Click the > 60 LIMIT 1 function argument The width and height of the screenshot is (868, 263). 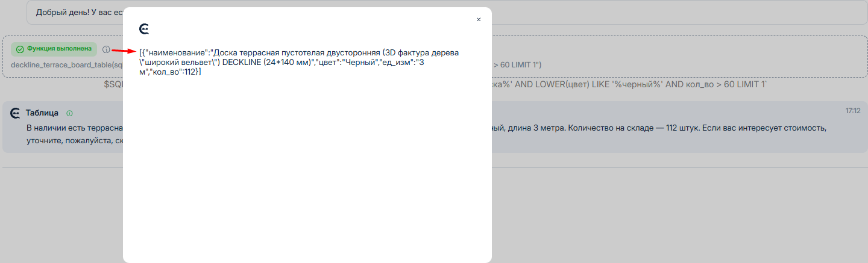coord(518,64)
